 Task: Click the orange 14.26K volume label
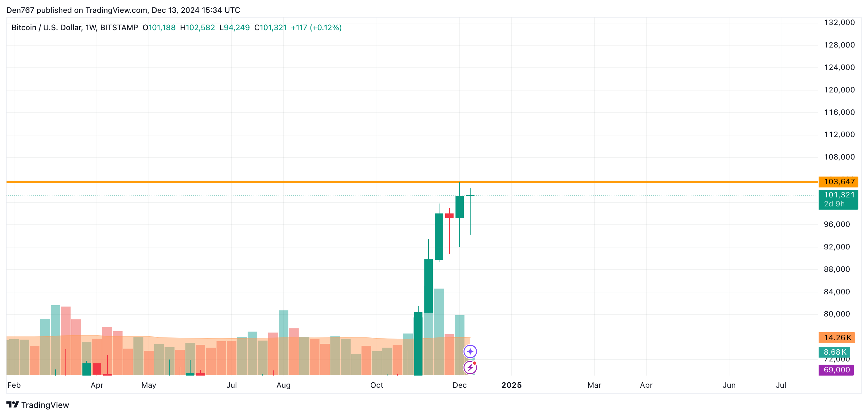click(837, 337)
